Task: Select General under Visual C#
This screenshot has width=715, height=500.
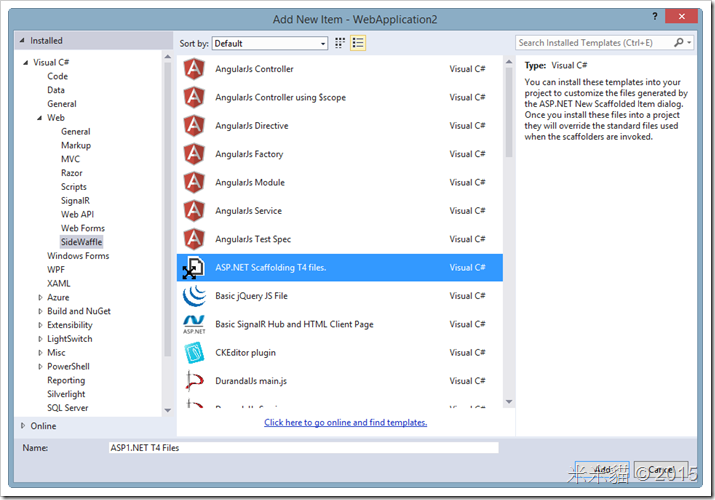Action: coord(62,104)
